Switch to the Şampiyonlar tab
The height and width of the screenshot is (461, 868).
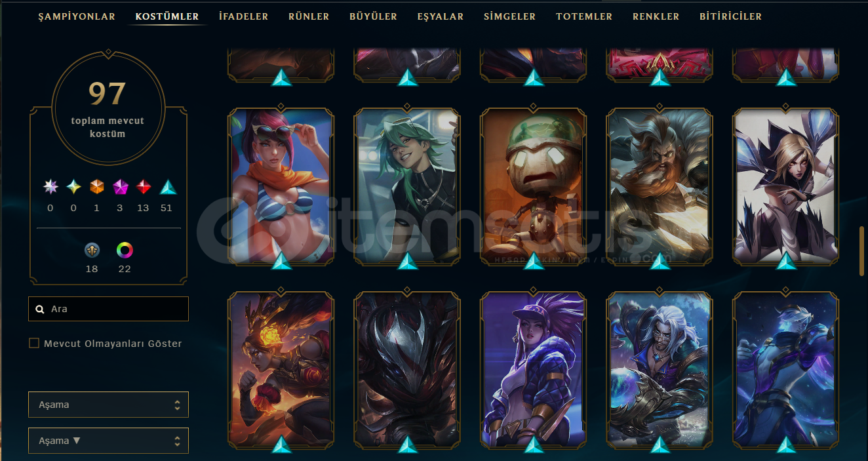(77, 16)
